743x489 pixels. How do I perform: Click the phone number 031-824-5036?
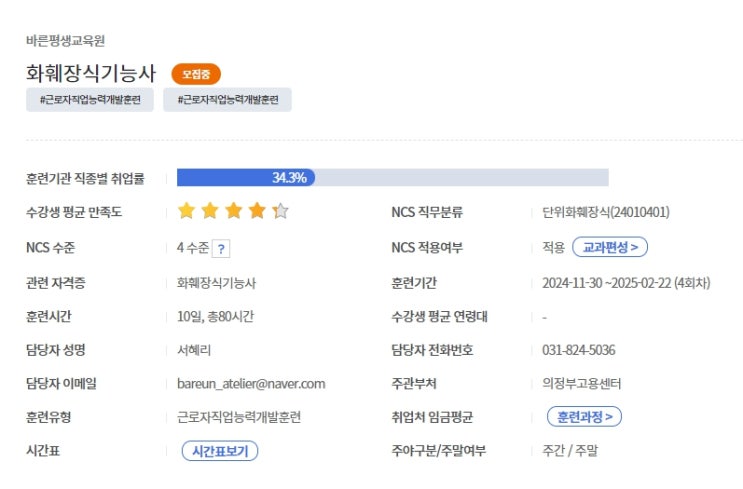click(x=579, y=350)
